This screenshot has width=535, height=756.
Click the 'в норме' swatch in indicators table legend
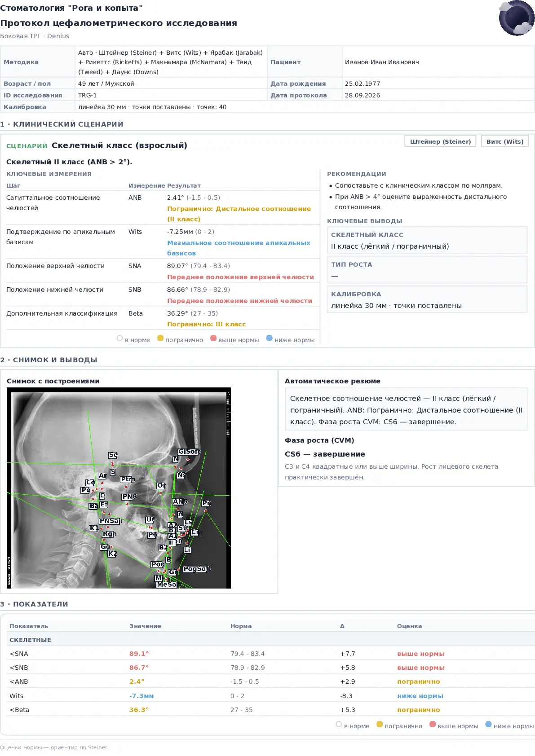tap(339, 724)
